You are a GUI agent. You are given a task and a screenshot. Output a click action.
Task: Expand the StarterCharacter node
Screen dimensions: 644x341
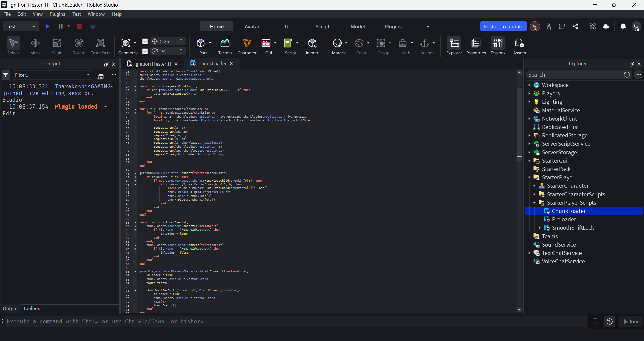pos(534,186)
